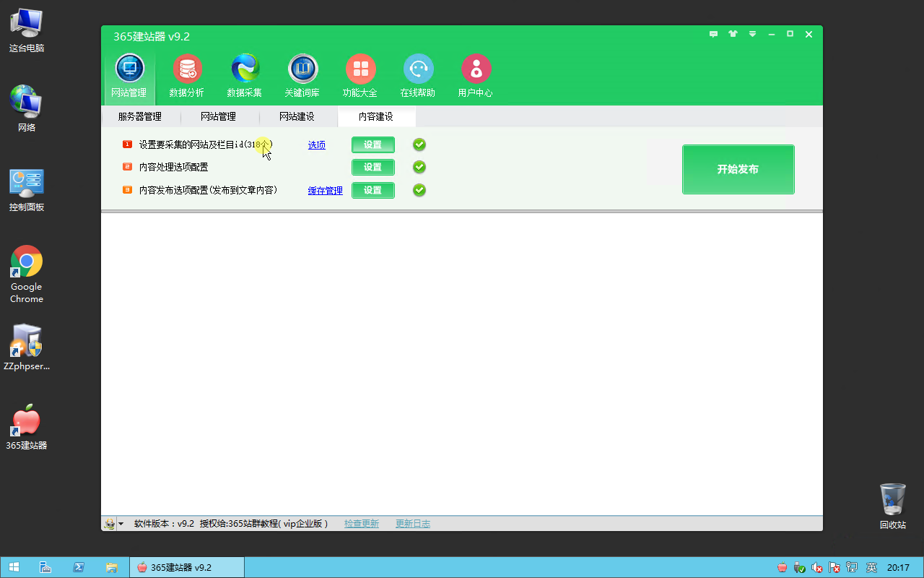Click green checkmark for 内容发布选项配置
The width and height of the screenshot is (924, 578).
point(419,190)
